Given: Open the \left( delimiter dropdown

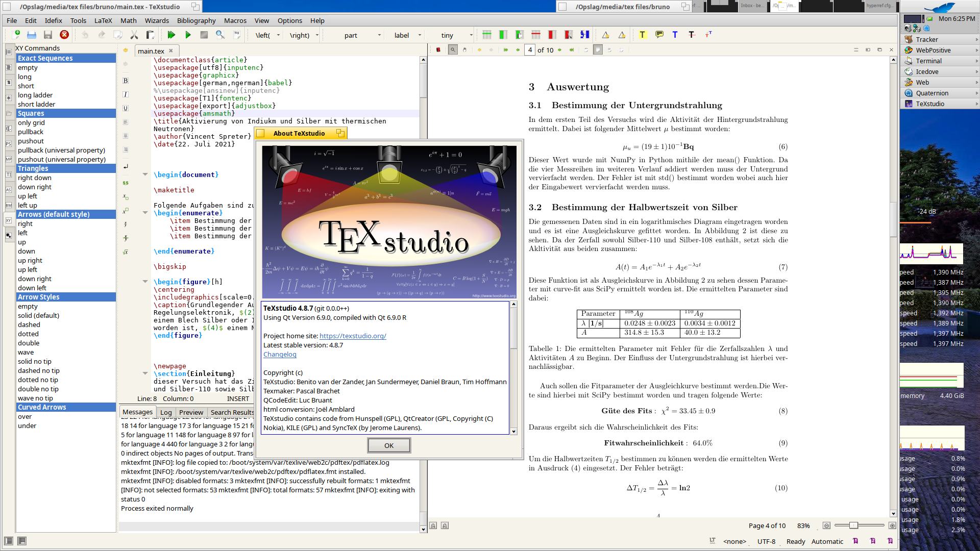Looking at the screenshot, I should coord(278,35).
